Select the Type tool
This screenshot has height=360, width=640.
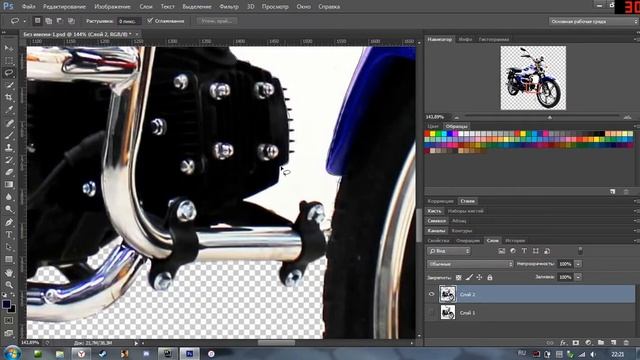point(9,235)
